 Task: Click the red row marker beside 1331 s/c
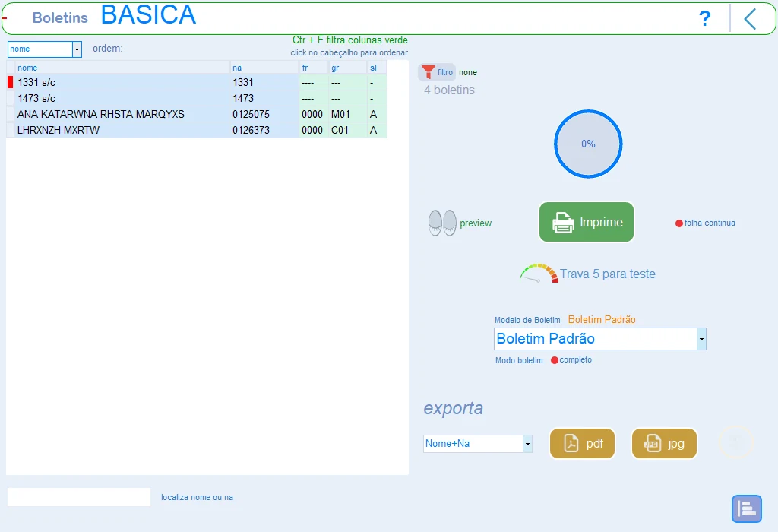[x=11, y=82]
